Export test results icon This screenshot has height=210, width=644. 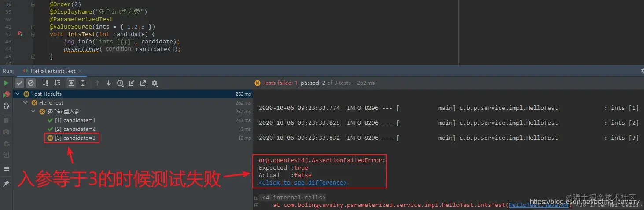coord(143,83)
